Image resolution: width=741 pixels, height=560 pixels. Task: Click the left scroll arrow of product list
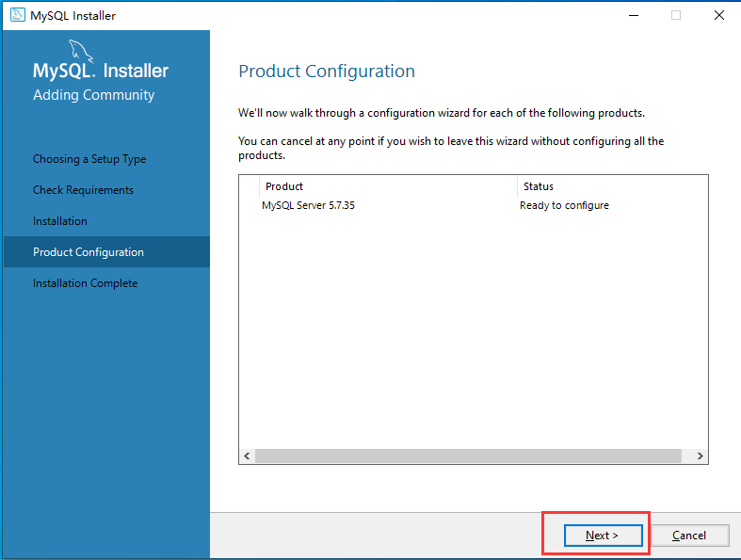[x=247, y=456]
